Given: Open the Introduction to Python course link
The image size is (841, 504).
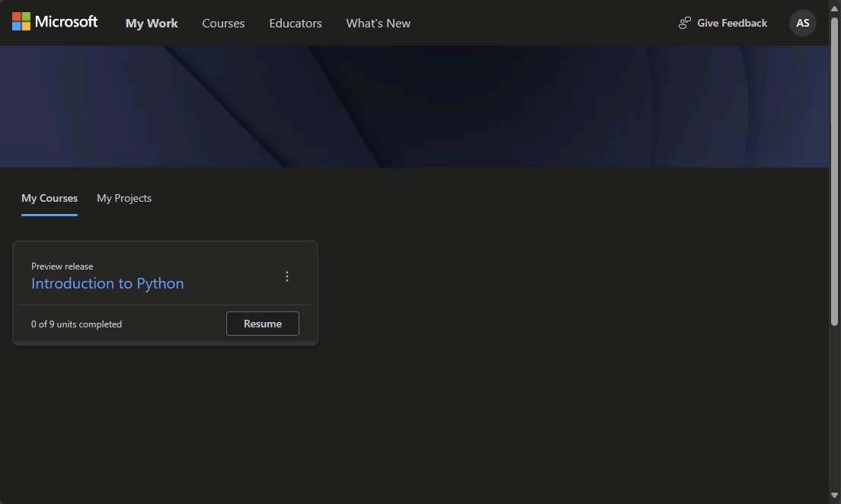Looking at the screenshot, I should pyautogui.click(x=107, y=283).
